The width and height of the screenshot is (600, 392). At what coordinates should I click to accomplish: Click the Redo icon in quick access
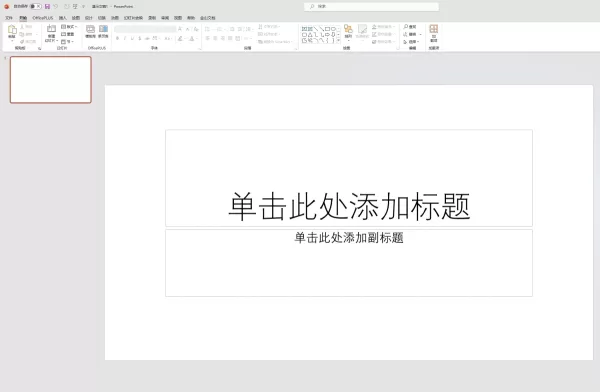[x=67, y=7]
